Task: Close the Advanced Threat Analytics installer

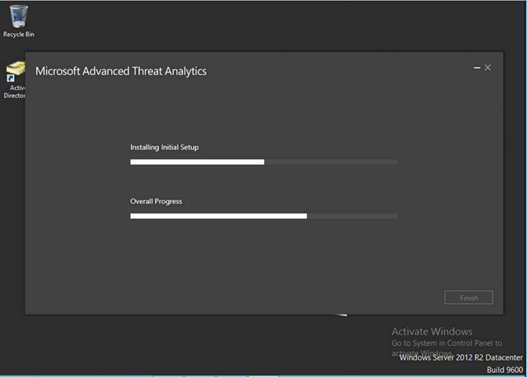Action: tap(488, 68)
